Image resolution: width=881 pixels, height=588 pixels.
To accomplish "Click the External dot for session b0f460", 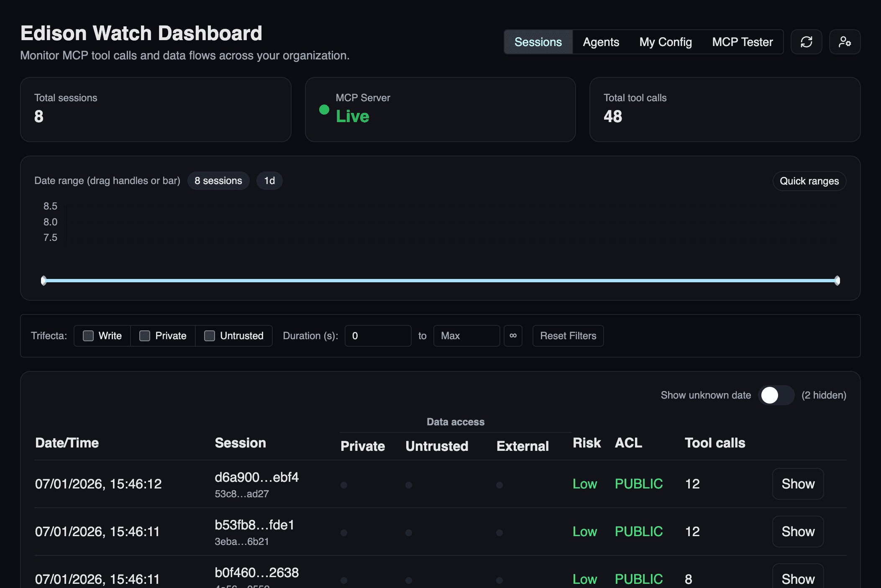I will coord(499,580).
